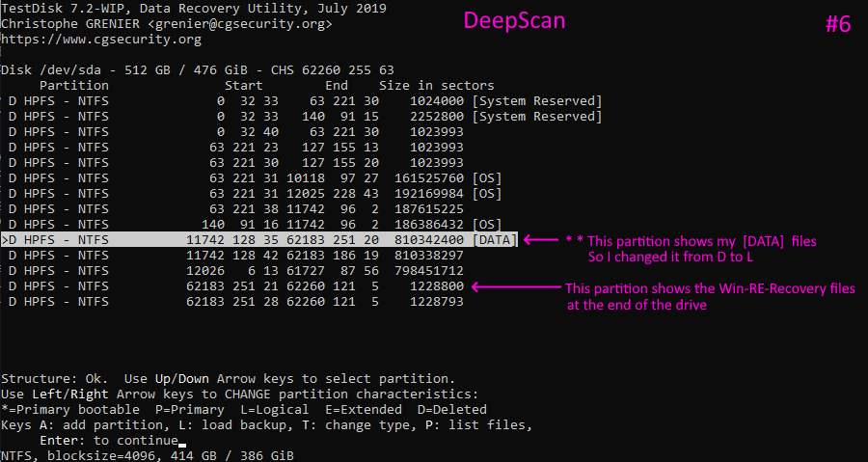
Task: Click the Size in sectors column header
Action: pos(436,86)
